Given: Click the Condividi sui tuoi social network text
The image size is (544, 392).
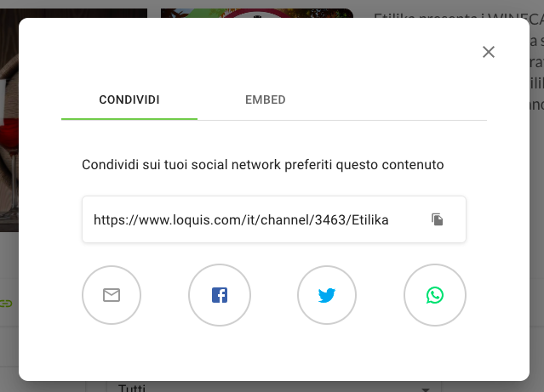Looking at the screenshot, I should [x=262, y=165].
